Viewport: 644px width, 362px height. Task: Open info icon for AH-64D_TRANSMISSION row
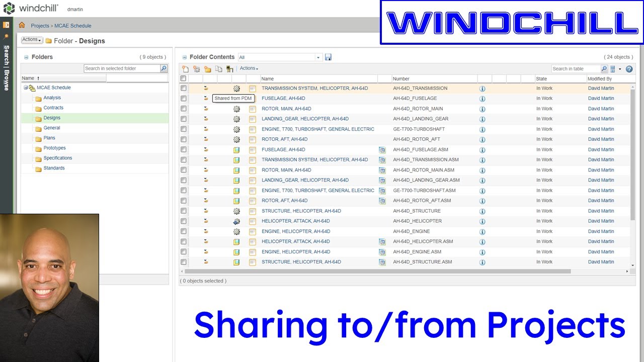(482, 88)
